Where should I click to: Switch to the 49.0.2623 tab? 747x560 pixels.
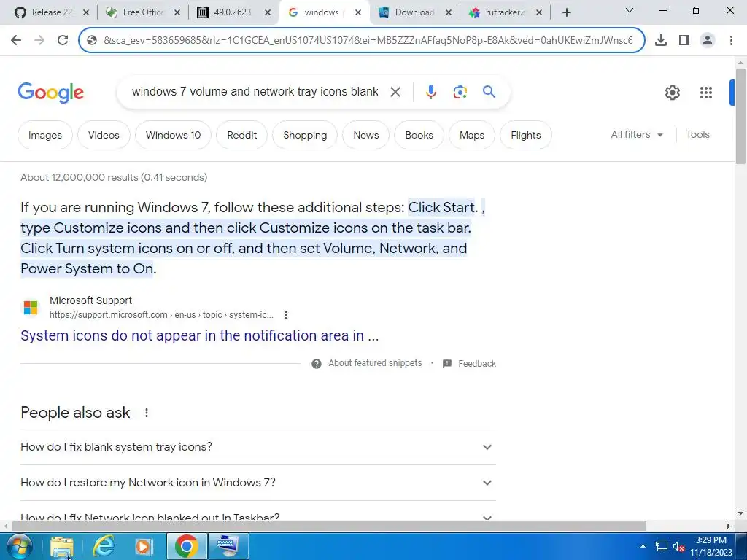coord(233,12)
